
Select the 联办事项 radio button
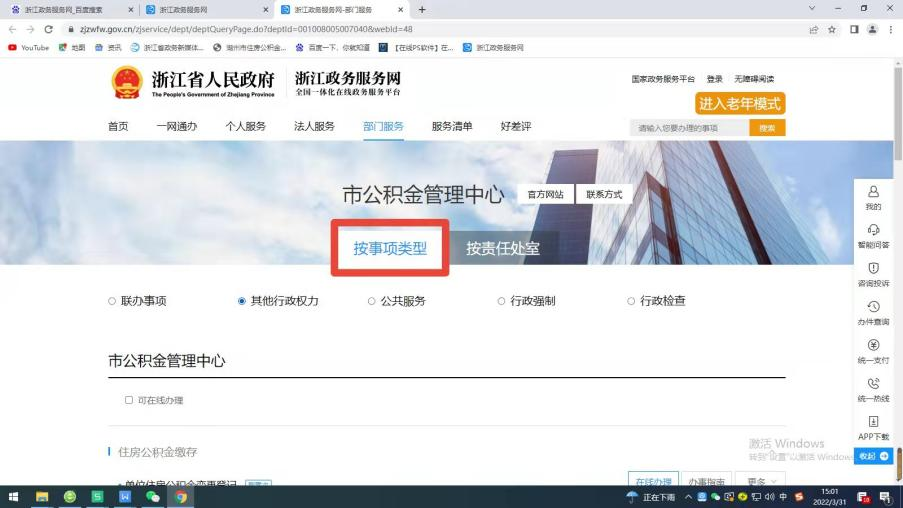112,301
